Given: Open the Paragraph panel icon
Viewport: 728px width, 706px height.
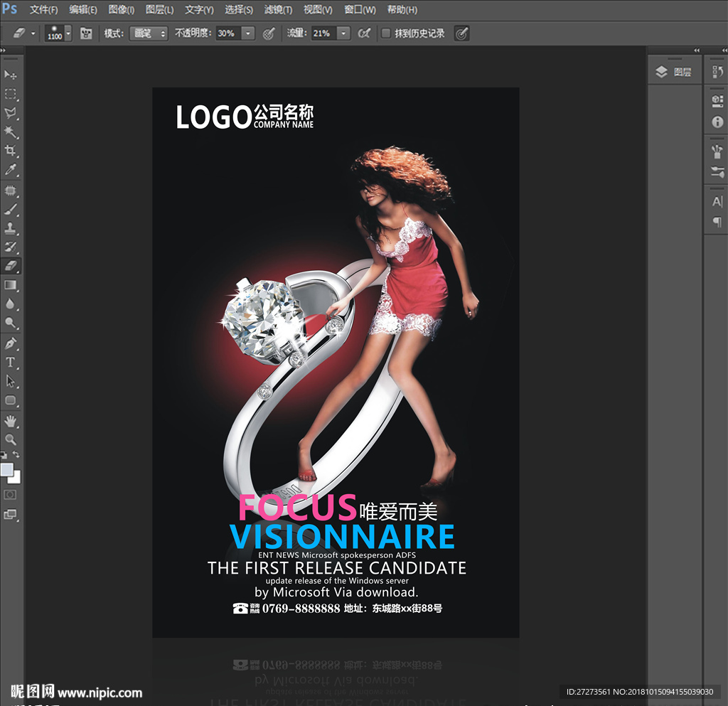Looking at the screenshot, I should point(717,222).
